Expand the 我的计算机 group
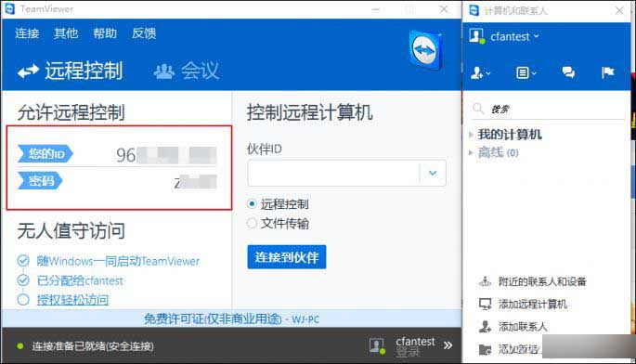Viewport: 636px width, 364px height. [471, 135]
